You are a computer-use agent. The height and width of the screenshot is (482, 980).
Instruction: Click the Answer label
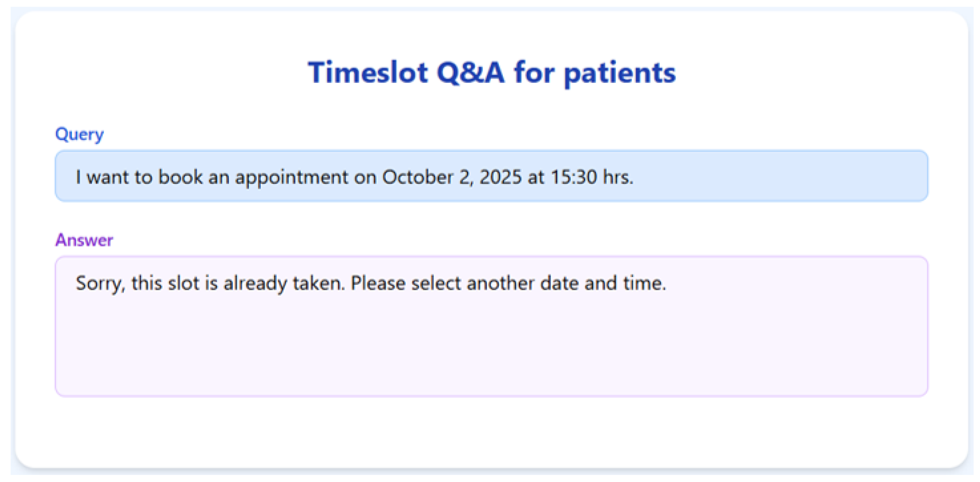click(84, 240)
